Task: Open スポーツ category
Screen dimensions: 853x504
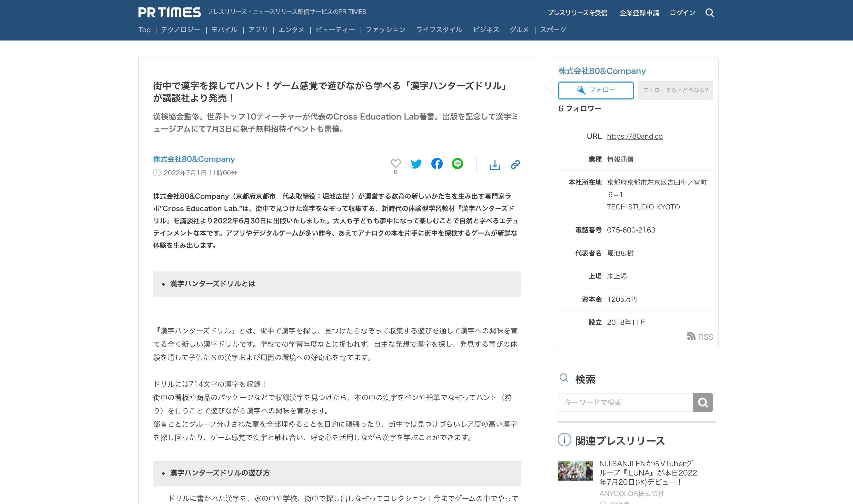Action: (553, 30)
